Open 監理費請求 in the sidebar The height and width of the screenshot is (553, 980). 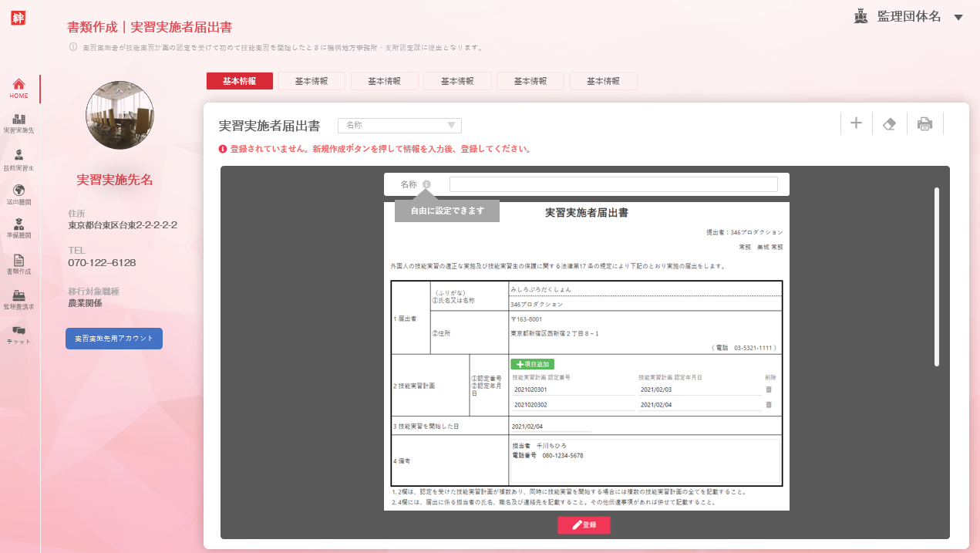point(19,299)
